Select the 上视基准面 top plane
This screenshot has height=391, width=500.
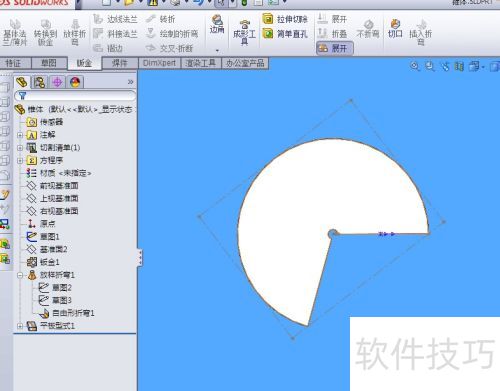pos(53,198)
